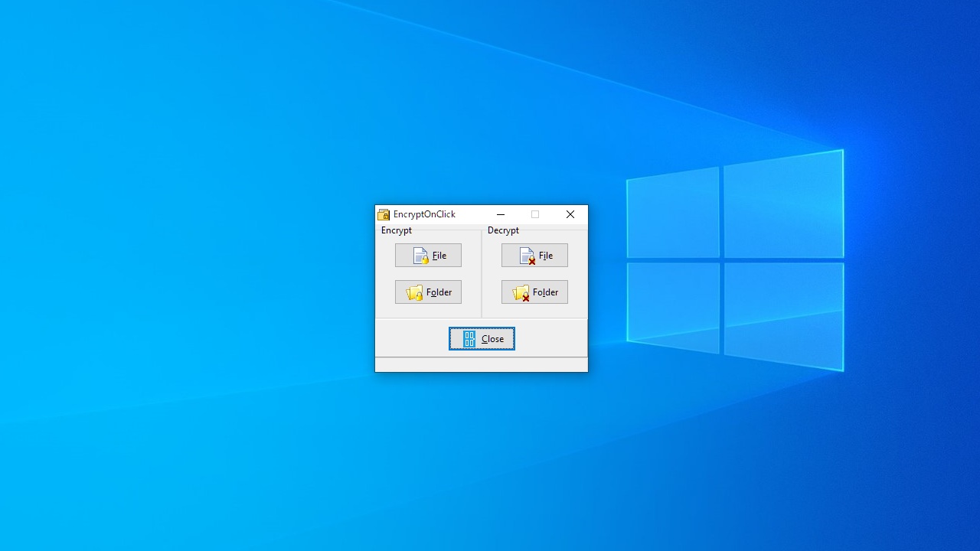Click the Decrypt group label
980x551 pixels.
pyautogui.click(x=503, y=230)
